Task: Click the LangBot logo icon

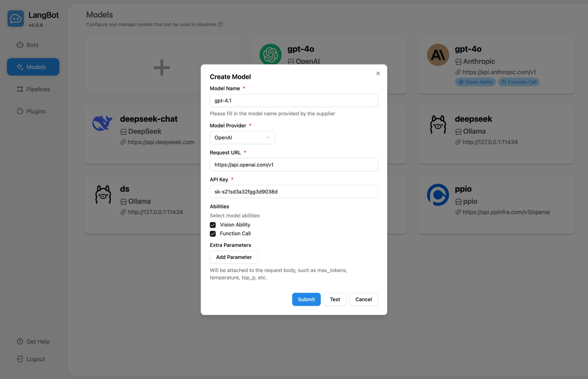Action: [x=16, y=19]
